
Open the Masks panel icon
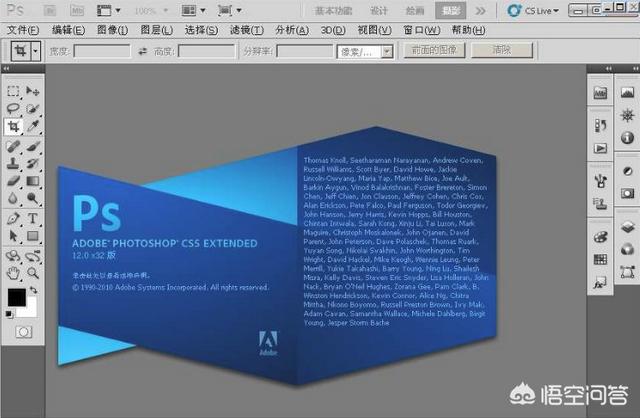627,193
